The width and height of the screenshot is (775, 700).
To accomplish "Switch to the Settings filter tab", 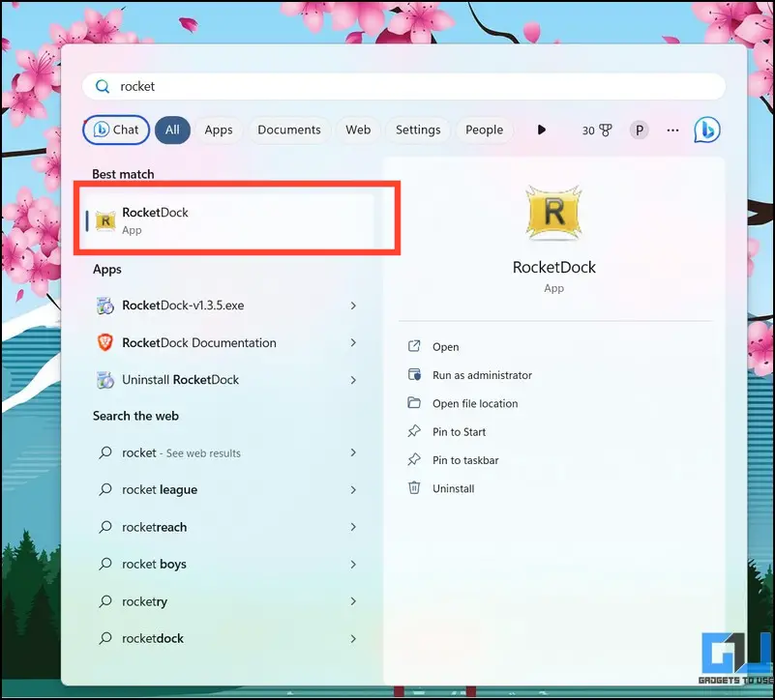I will (418, 130).
